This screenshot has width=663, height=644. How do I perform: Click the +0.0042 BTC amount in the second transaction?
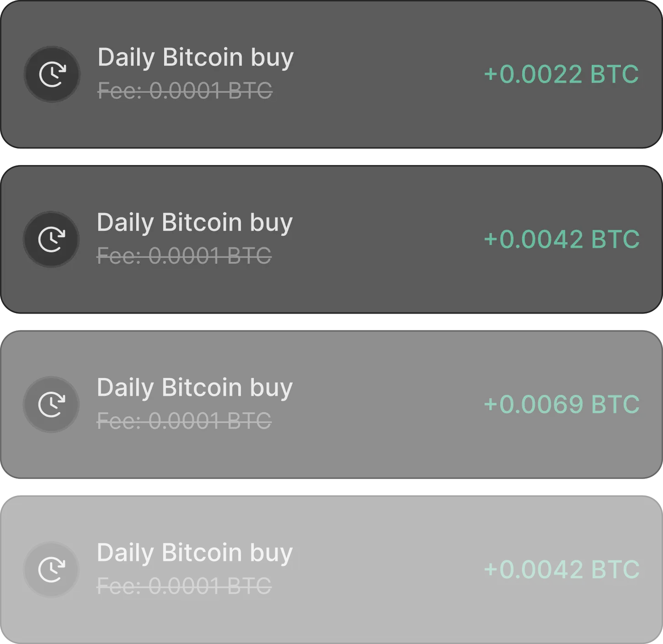pos(561,240)
